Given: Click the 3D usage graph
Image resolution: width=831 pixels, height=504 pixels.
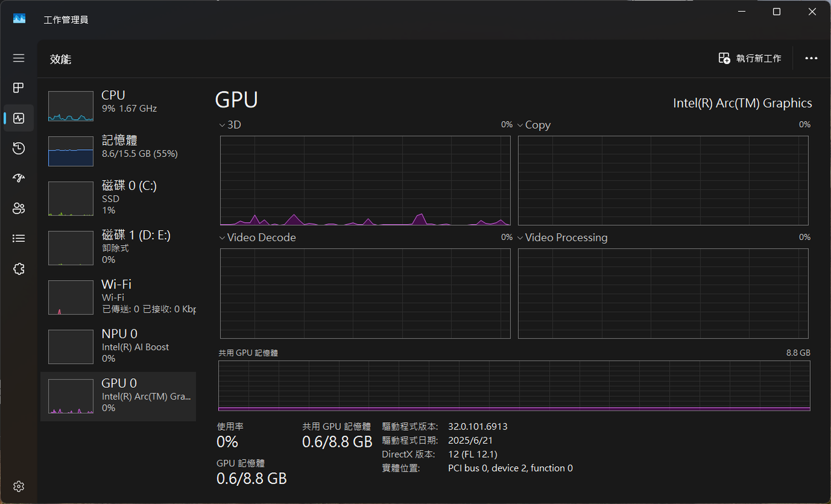Looking at the screenshot, I should tap(366, 180).
